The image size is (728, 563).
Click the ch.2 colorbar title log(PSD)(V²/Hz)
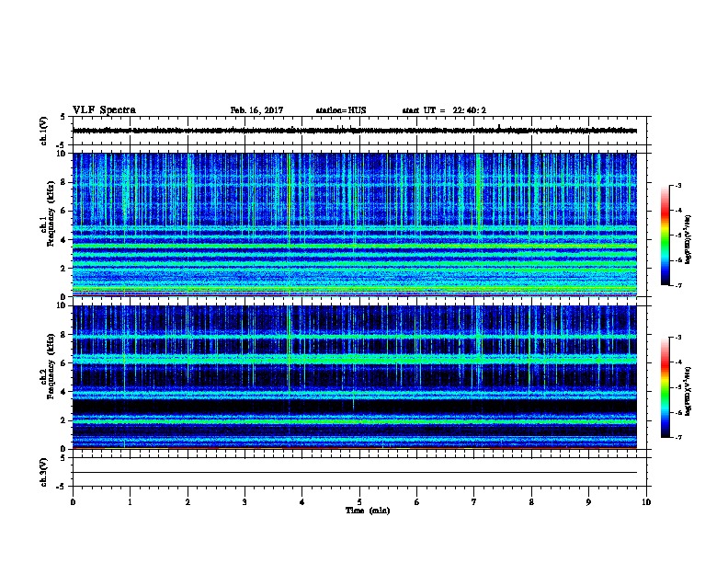(688, 391)
